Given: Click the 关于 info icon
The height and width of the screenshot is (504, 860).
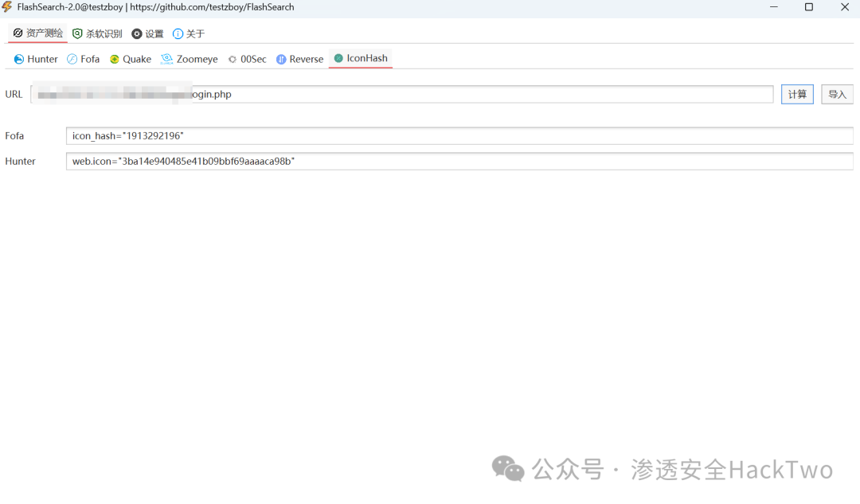Looking at the screenshot, I should [x=178, y=34].
